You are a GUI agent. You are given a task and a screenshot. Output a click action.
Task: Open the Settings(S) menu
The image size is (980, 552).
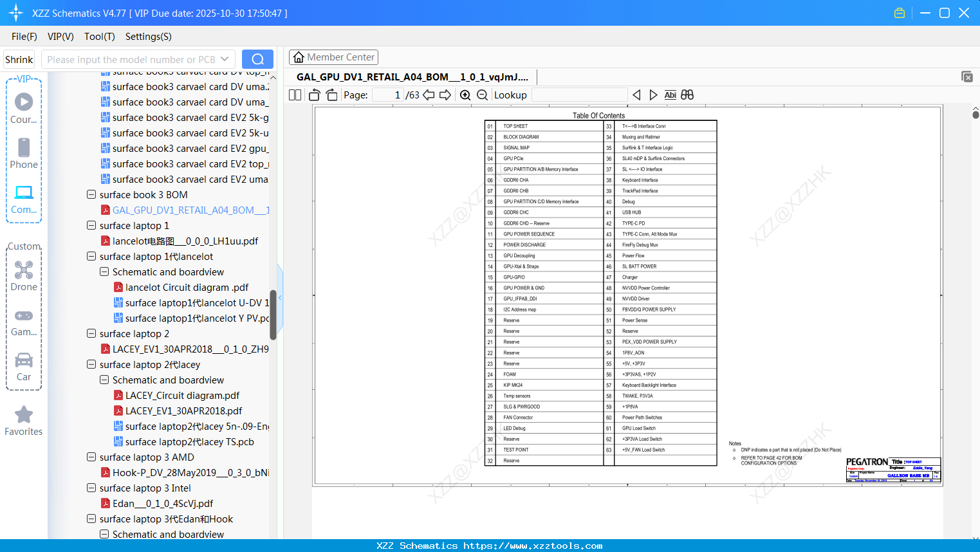click(x=149, y=37)
